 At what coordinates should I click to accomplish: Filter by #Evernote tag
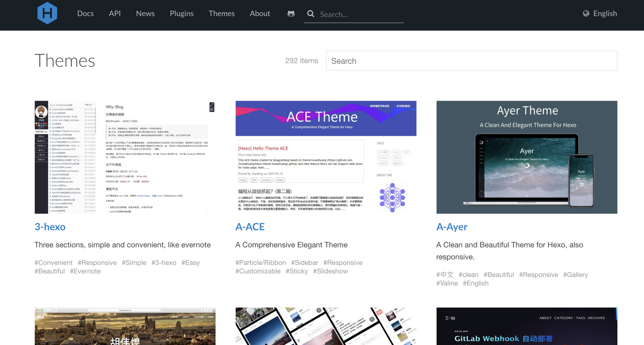click(85, 271)
